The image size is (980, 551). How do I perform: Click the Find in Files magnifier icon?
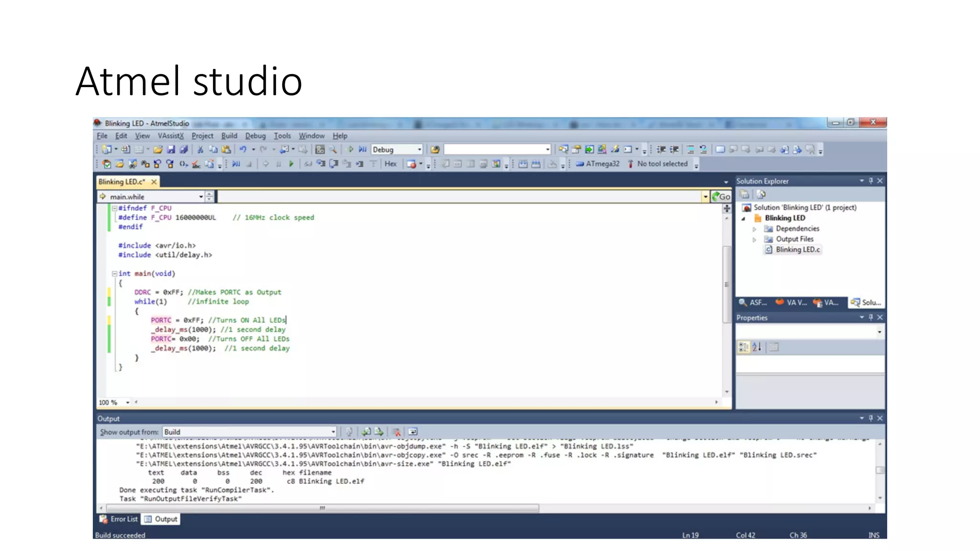pyautogui.click(x=333, y=150)
